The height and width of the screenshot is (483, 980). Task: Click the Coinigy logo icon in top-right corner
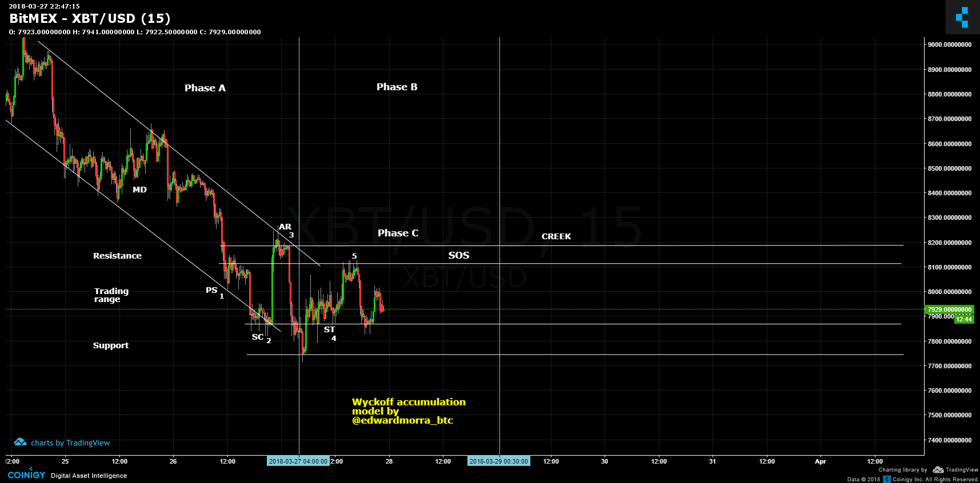pos(962,17)
